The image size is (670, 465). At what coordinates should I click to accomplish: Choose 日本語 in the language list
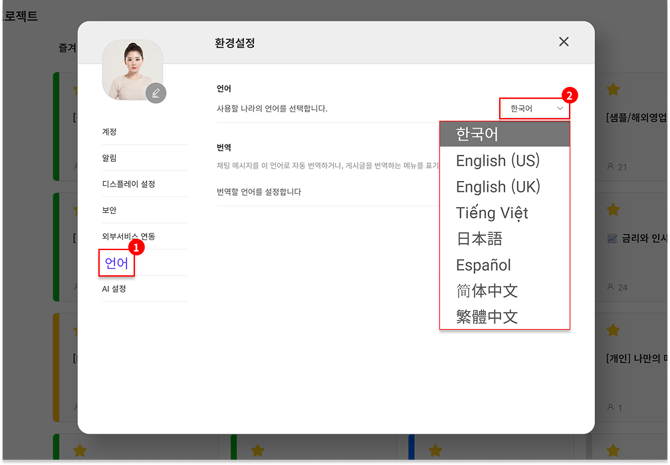479,239
